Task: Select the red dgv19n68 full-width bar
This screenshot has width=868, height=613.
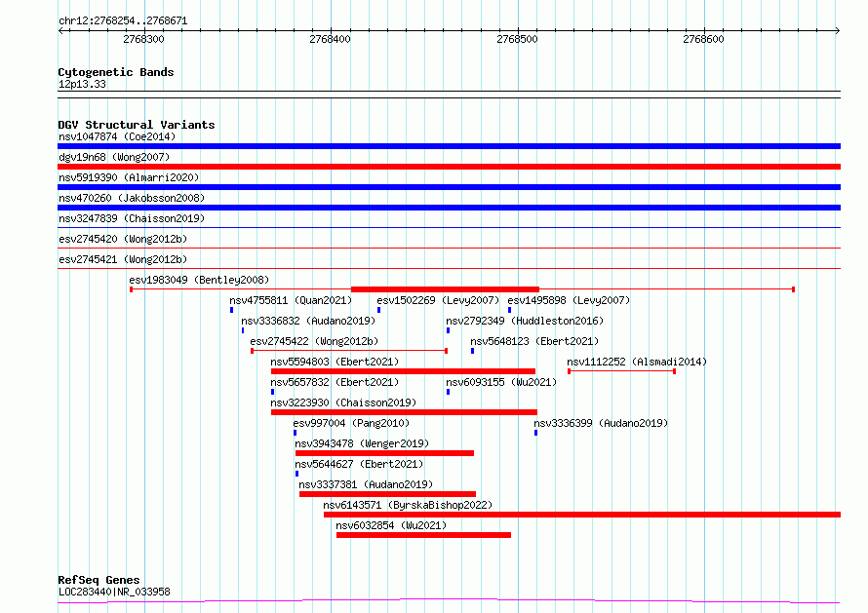Action: 449,167
